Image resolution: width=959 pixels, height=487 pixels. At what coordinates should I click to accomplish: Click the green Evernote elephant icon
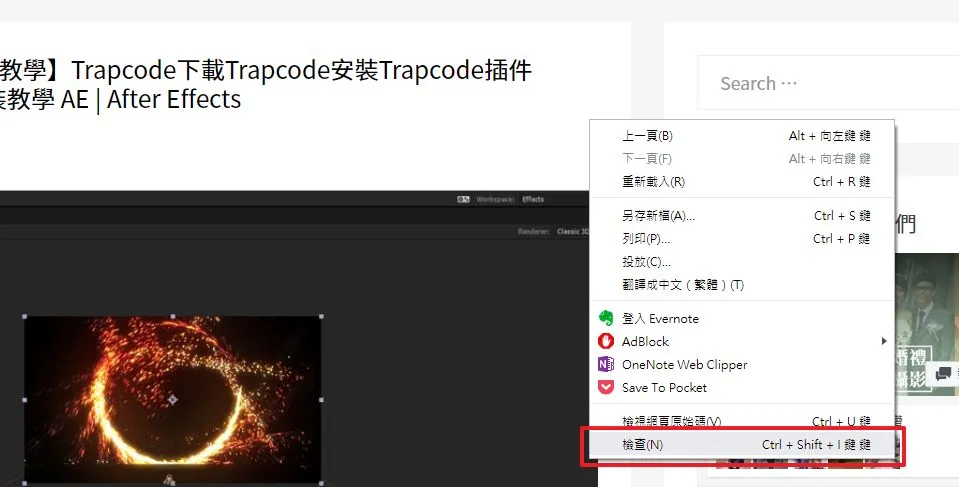tap(605, 318)
